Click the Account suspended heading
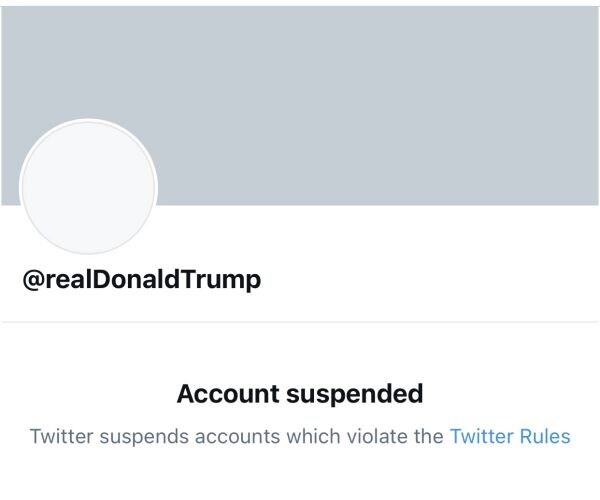 coord(299,394)
